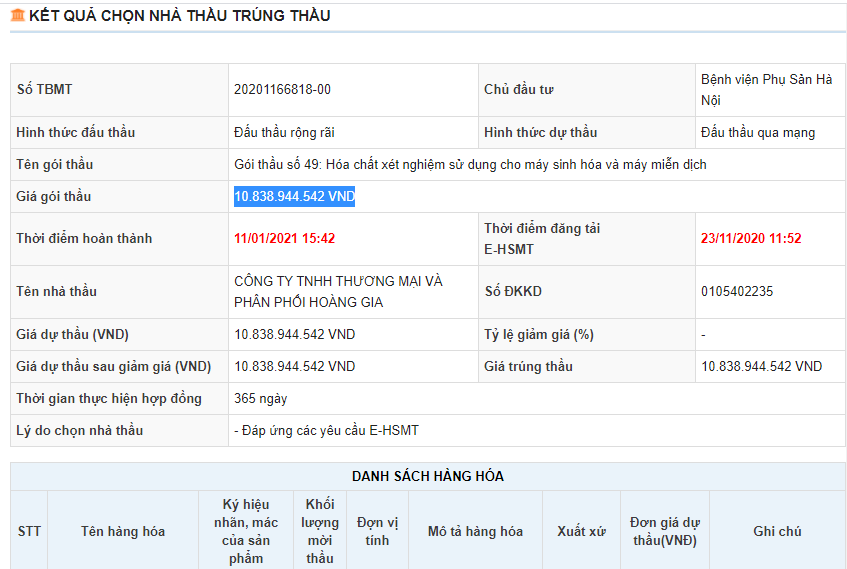Click the 'Giá gói thầu' label

[53, 196]
